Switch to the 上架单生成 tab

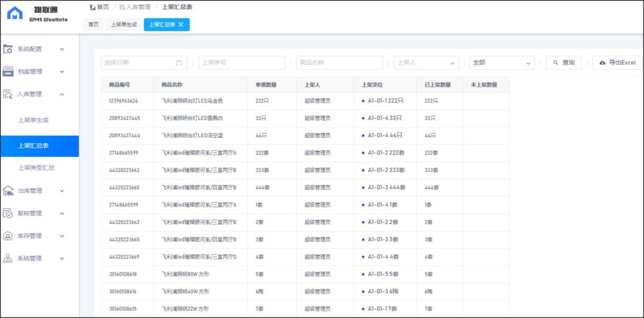(123, 24)
